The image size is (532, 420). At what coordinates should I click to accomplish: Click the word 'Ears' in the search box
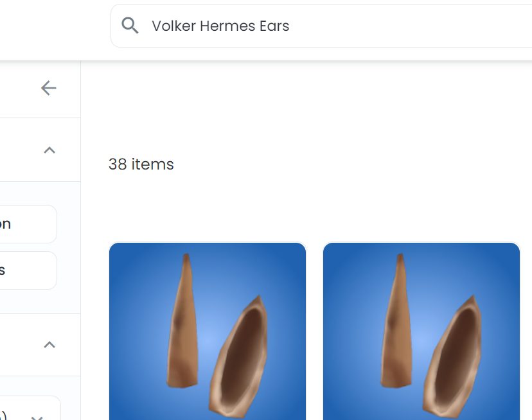274,26
